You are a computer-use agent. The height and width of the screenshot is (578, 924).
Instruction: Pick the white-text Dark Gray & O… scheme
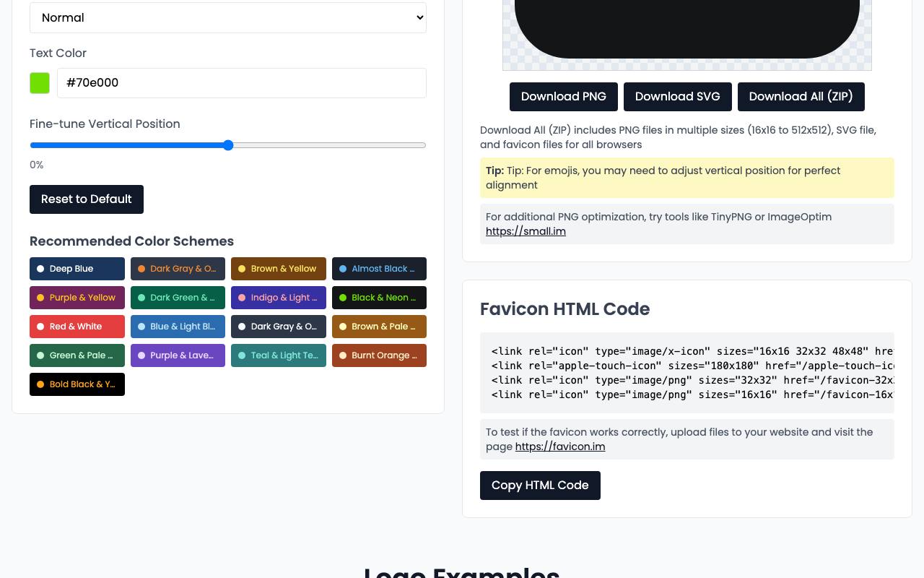pos(279,327)
